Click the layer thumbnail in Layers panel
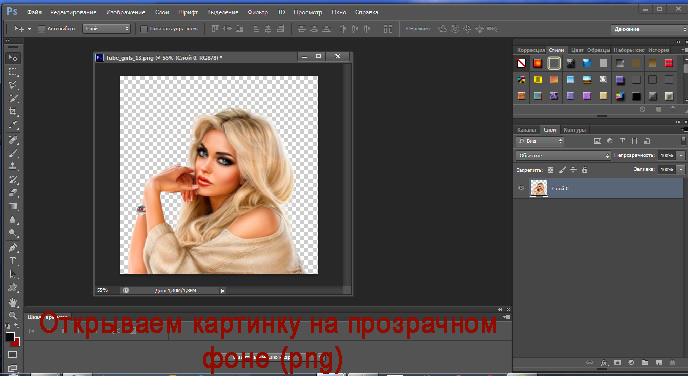This screenshot has height=376, width=688. [539, 188]
